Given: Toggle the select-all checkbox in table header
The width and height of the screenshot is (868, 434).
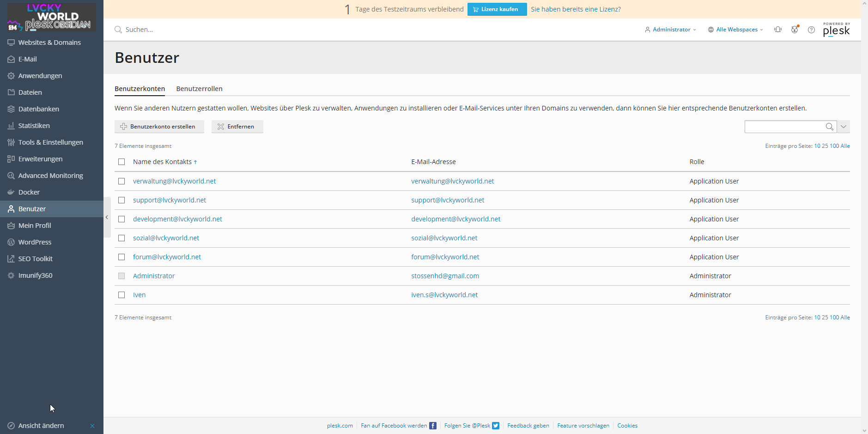Looking at the screenshot, I should tap(121, 162).
